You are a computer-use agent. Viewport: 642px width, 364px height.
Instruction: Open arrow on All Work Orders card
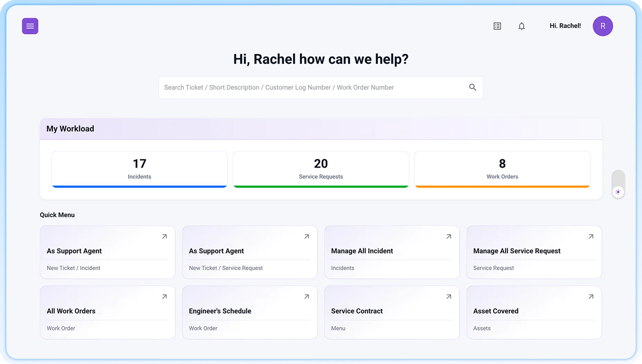(165, 297)
